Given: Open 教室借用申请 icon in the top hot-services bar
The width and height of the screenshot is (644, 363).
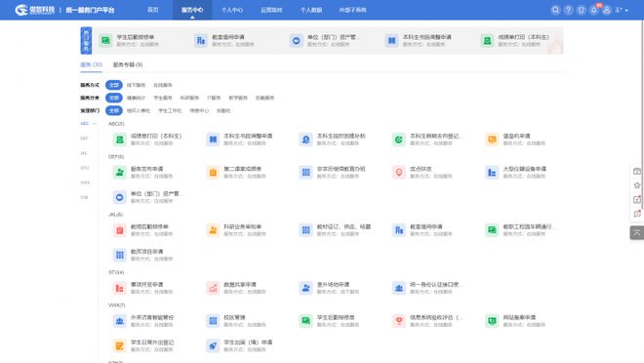Looking at the screenshot, I should (x=201, y=40).
